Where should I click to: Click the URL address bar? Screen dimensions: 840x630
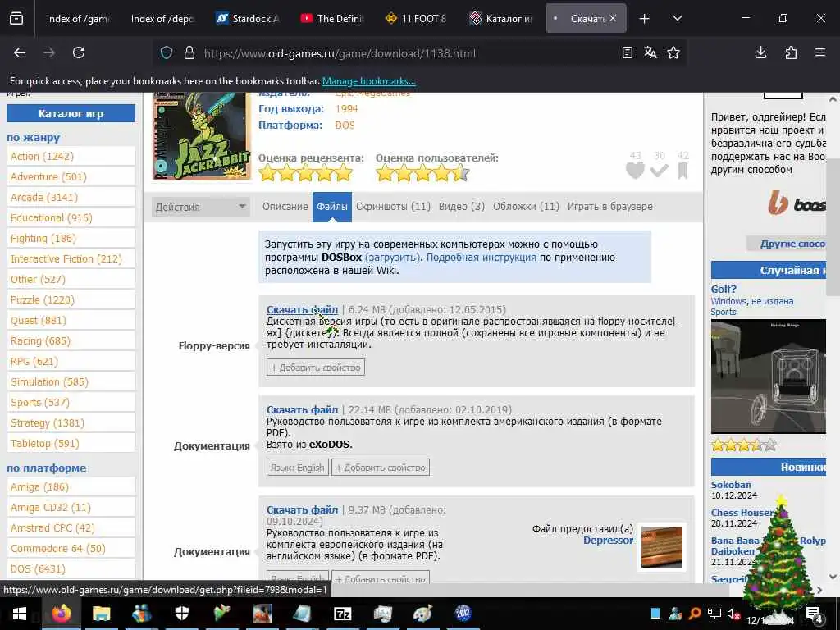coord(407,53)
